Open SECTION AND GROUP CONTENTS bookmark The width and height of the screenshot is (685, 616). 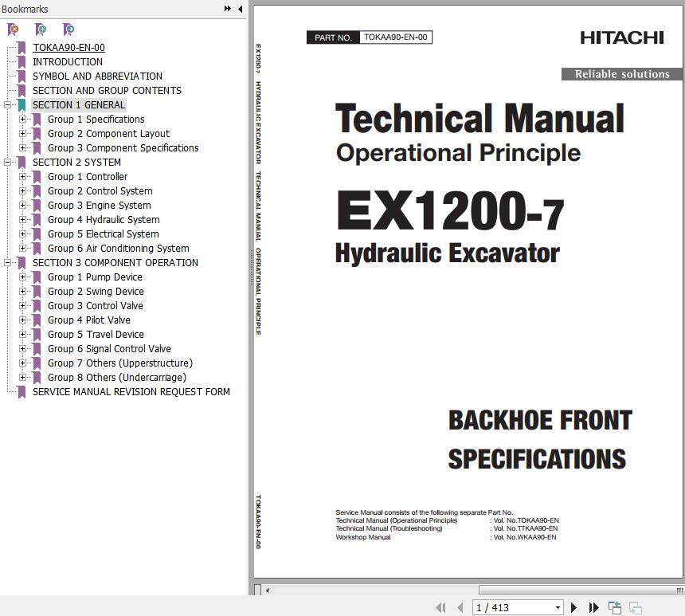[107, 91]
